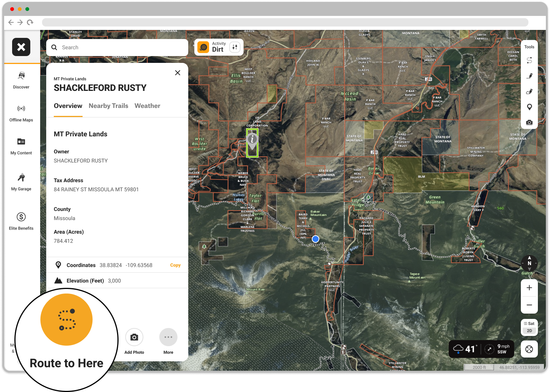Click the tax address 84 RAINEY ST text
This screenshot has height=392, width=550.
point(96,189)
